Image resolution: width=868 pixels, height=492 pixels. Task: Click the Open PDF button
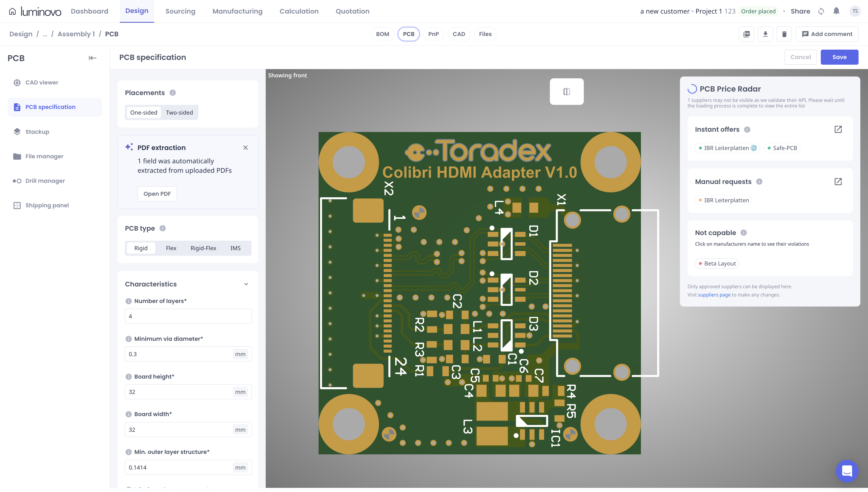point(157,194)
